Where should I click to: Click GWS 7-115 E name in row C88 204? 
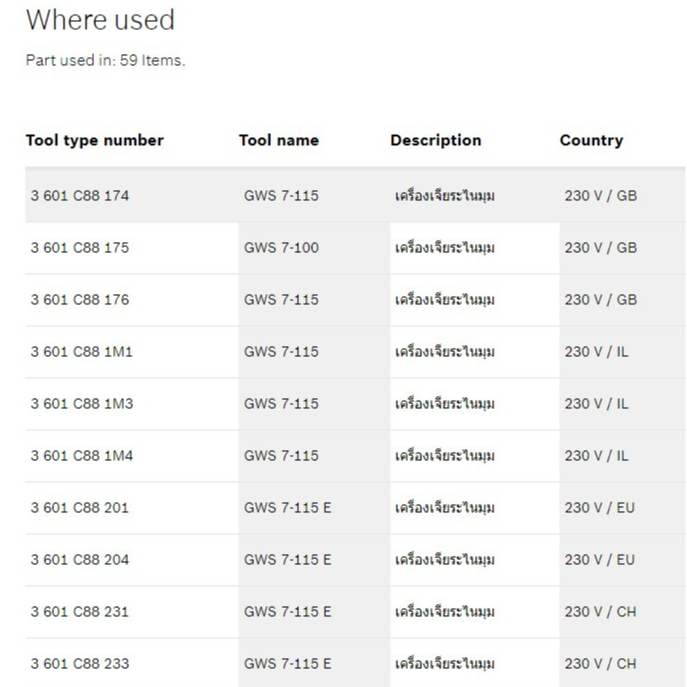click(287, 560)
